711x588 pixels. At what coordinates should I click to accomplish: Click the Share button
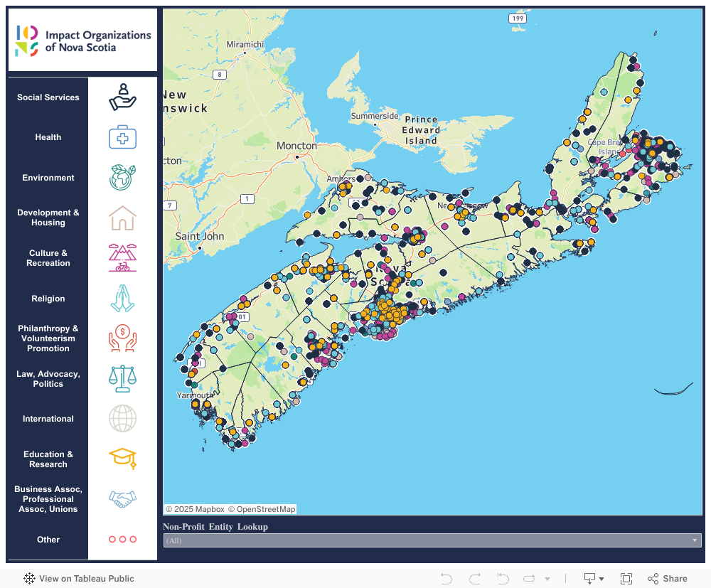pyautogui.click(x=668, y=579)
